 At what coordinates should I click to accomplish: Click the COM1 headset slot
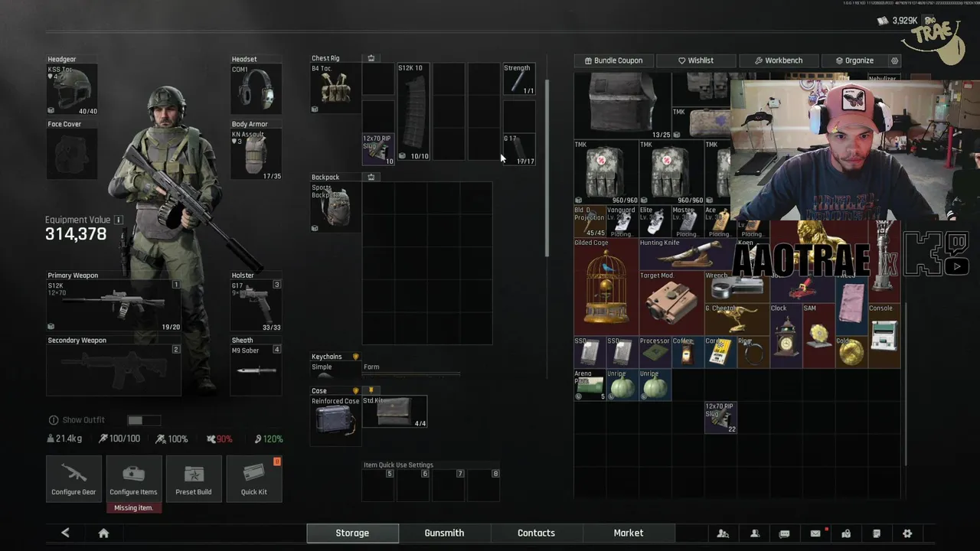[x=256, y=90]
